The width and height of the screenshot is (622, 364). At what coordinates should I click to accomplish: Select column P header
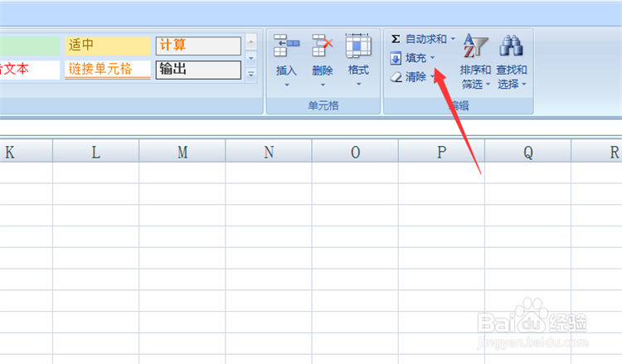441,151
